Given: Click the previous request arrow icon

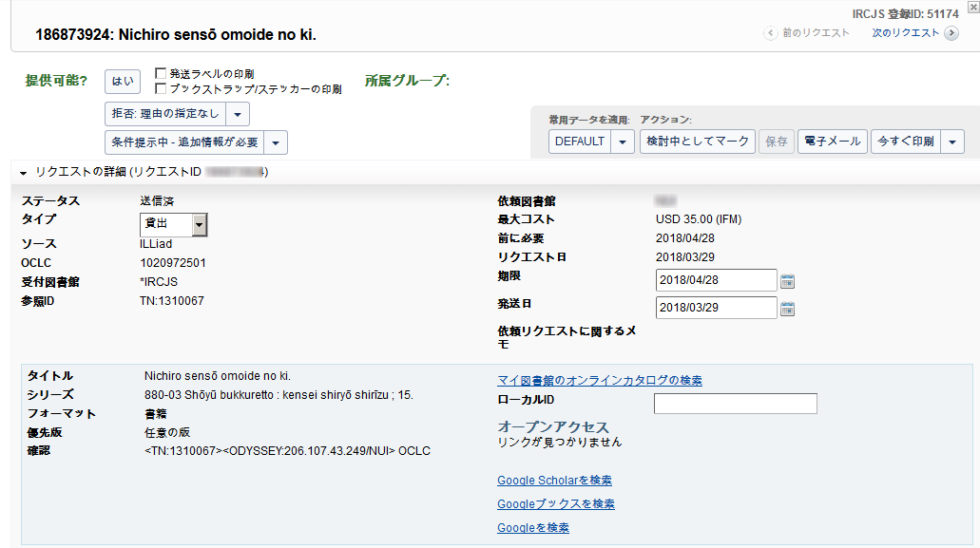Looking at the screenshot, I should click(x=771, y=33).
